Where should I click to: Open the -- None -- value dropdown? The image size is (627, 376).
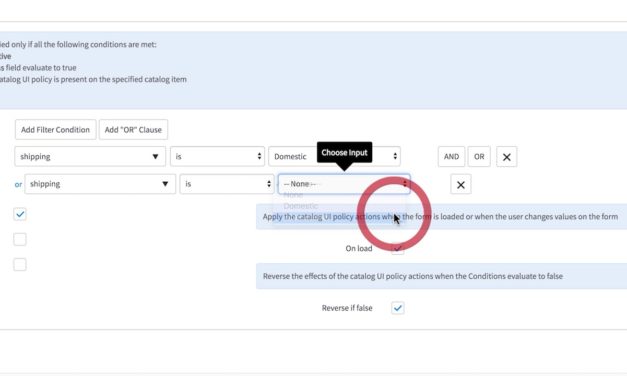pos(344,184)
